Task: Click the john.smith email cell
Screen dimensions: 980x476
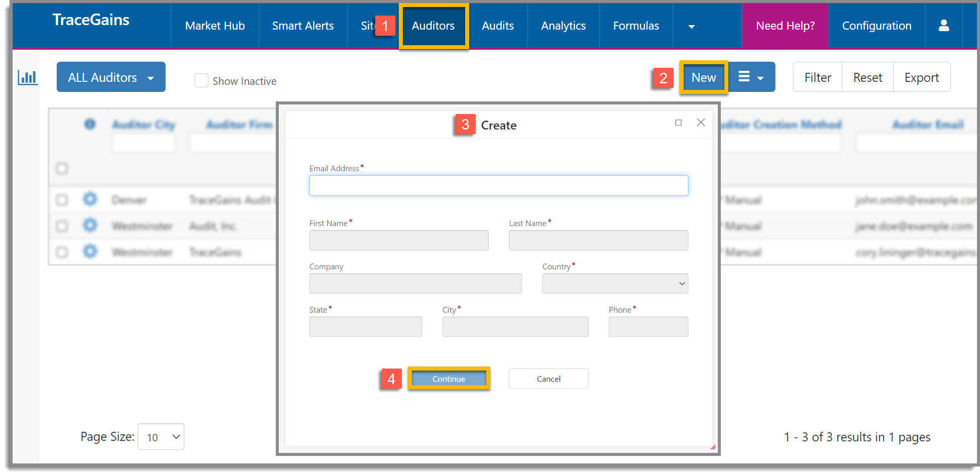Action: click(916, 200)
